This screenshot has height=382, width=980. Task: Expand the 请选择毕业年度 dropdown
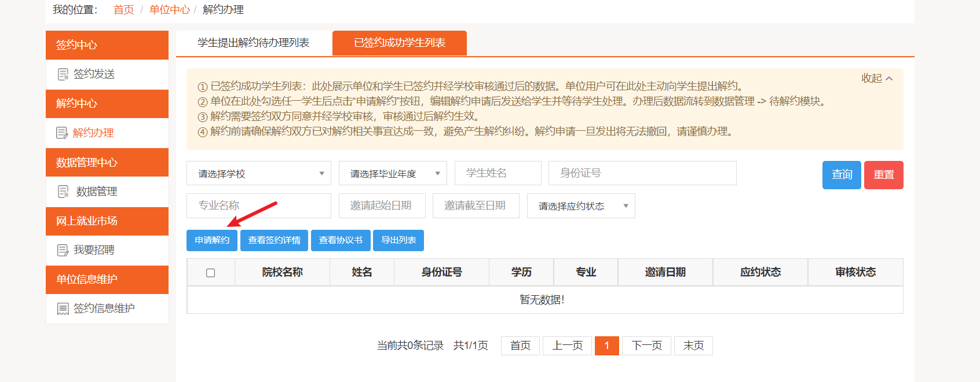coord(392,174)
